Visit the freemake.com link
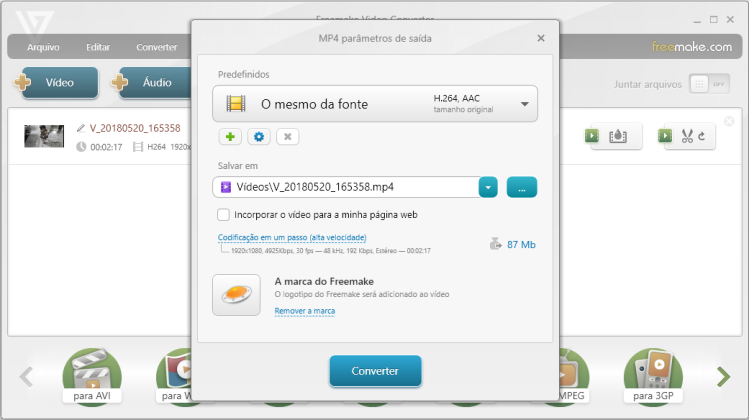749x420 pixels. [x=692, y=47]
